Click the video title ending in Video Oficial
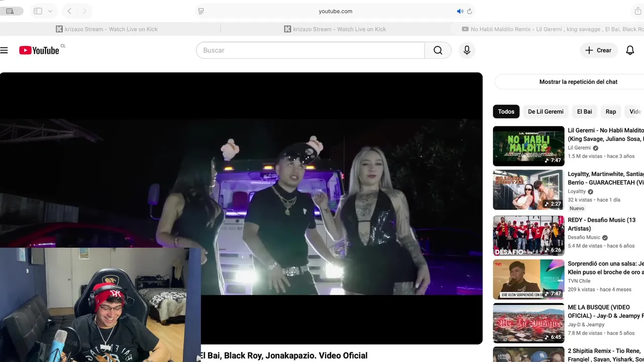Image resolution: width=644 pixels, height=362 pixels. point(284,355)
